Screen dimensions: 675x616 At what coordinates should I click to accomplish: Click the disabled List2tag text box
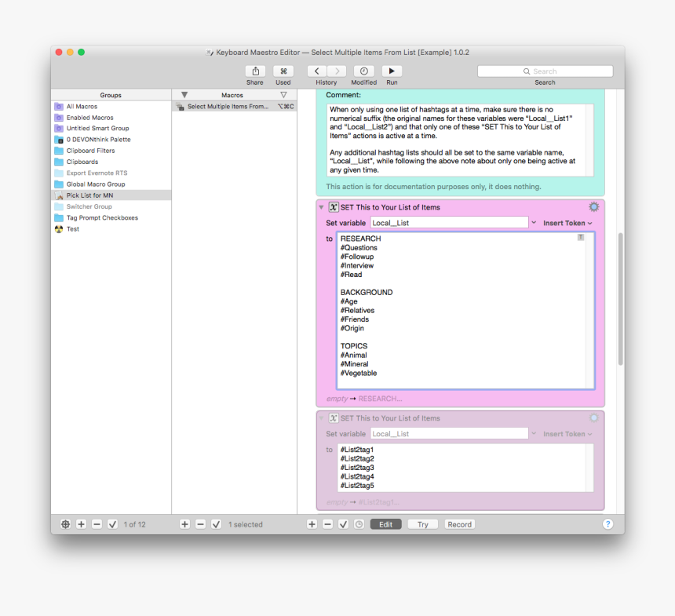(465, 468)
